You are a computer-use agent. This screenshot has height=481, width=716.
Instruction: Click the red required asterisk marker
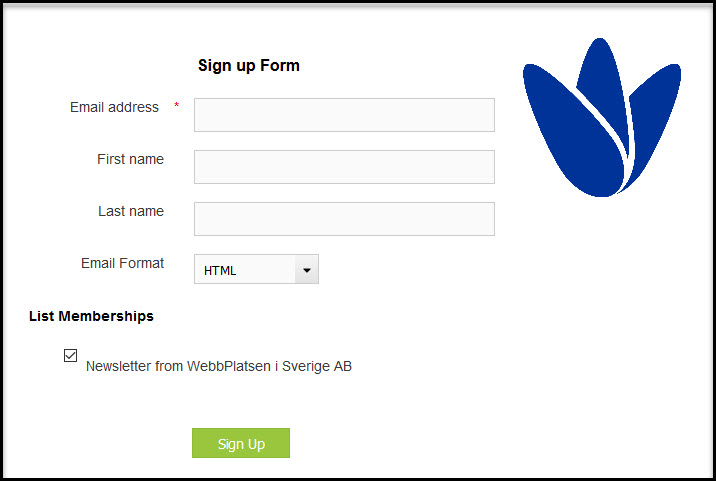click(176, 106)
